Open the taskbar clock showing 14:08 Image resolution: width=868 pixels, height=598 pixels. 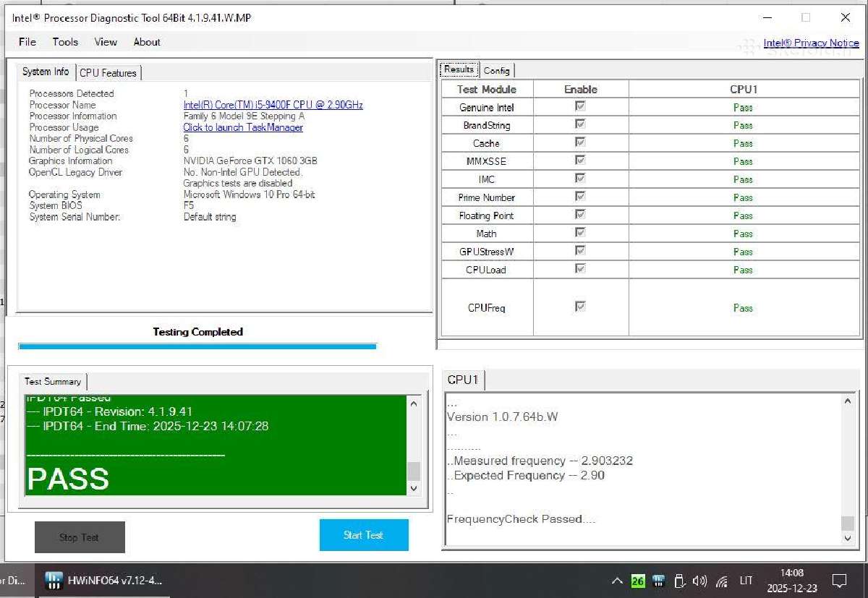tap(792, 581)
